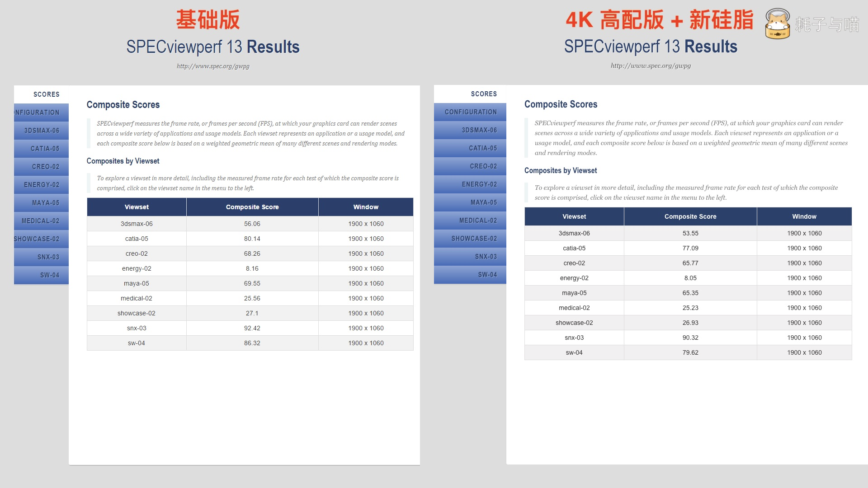Select SNX-03 in left panel menu
Image resolution: width=868 pixels, height=488 pixels.
tap(41, 257)
